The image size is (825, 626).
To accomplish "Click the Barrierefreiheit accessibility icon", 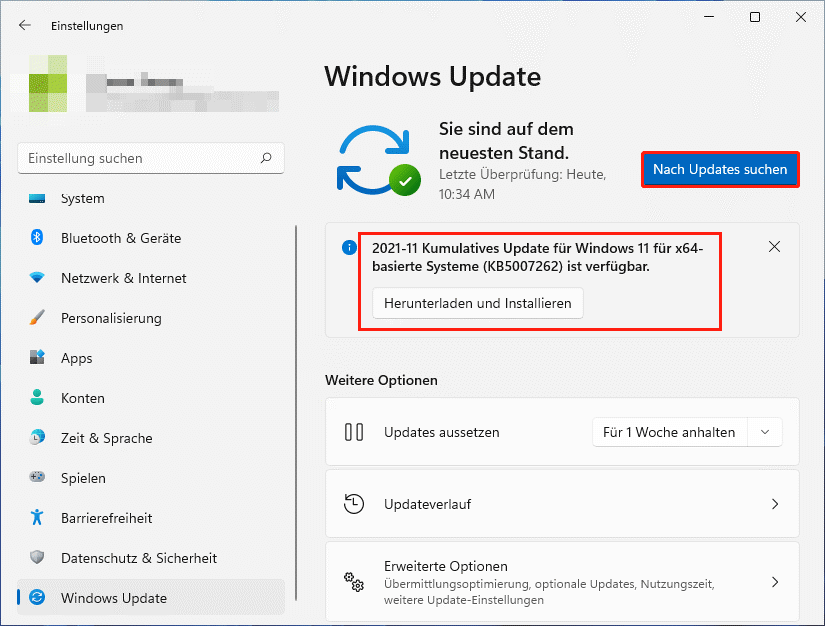I will [37, 518].
